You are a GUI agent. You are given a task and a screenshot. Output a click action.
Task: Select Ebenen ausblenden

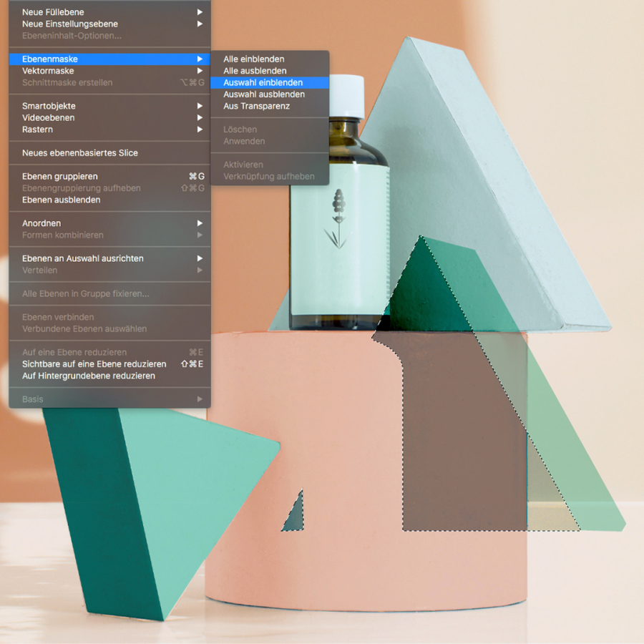[x=61, y=200]
